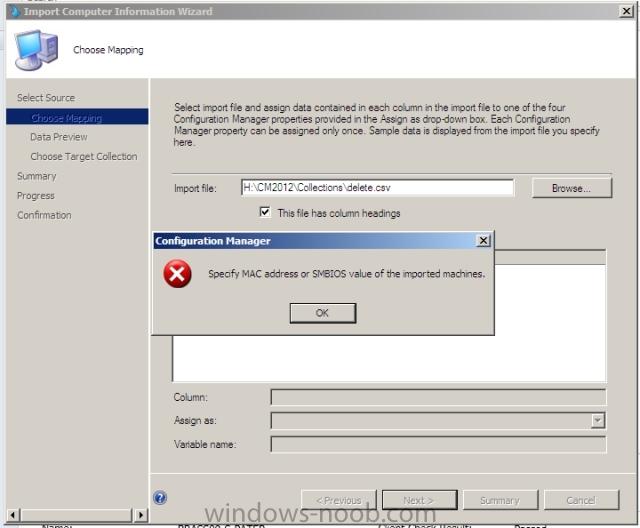Click the Browse... button

coord(571,188)
